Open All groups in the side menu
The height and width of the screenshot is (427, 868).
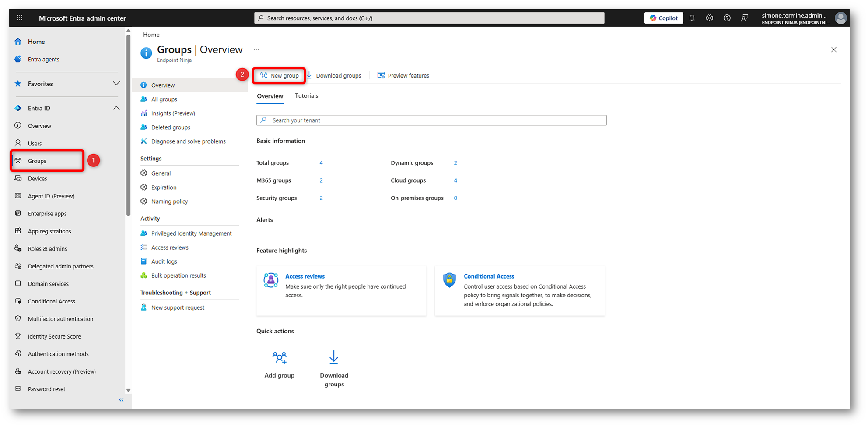[x=164, y=99]
